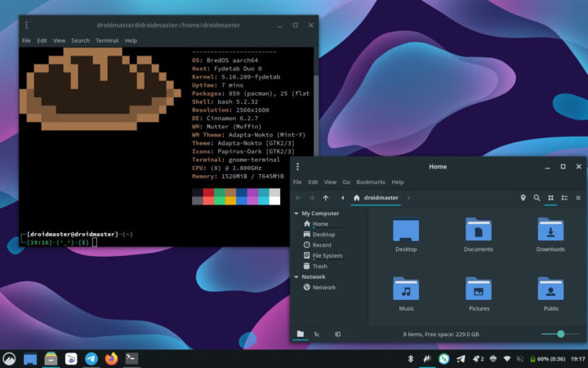Image resolution: width=588 pixels, height=368 pixels.
Task: Open the Downloads folder icon
Action: pyautogui.click(x=550, y=231)
